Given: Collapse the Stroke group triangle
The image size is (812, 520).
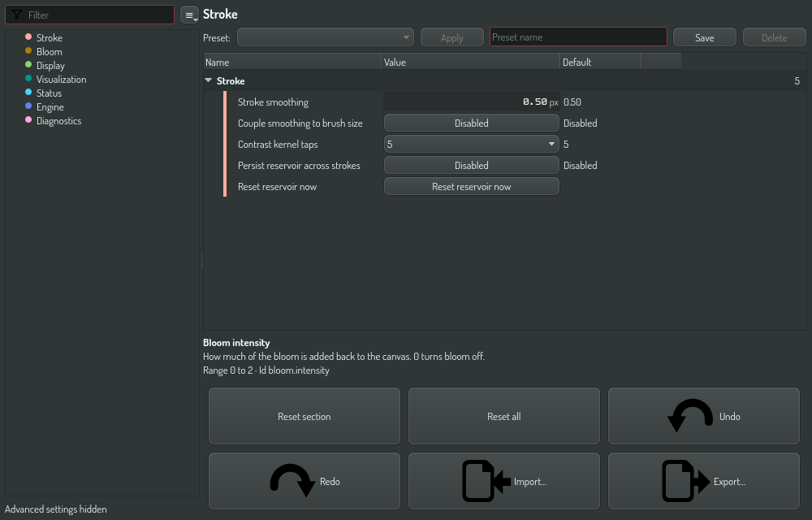Looking at the screenshot, I should tap(208, 80).
